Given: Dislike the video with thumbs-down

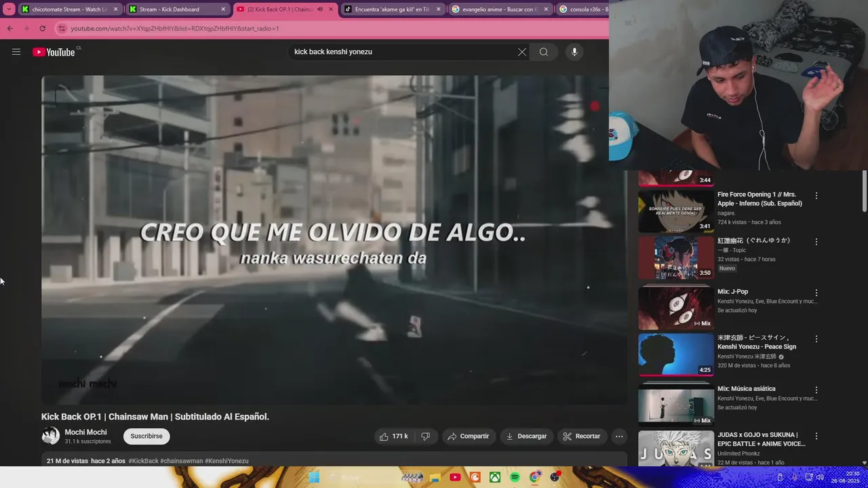Looking at the screenshot, I should [x=426, y=436].
